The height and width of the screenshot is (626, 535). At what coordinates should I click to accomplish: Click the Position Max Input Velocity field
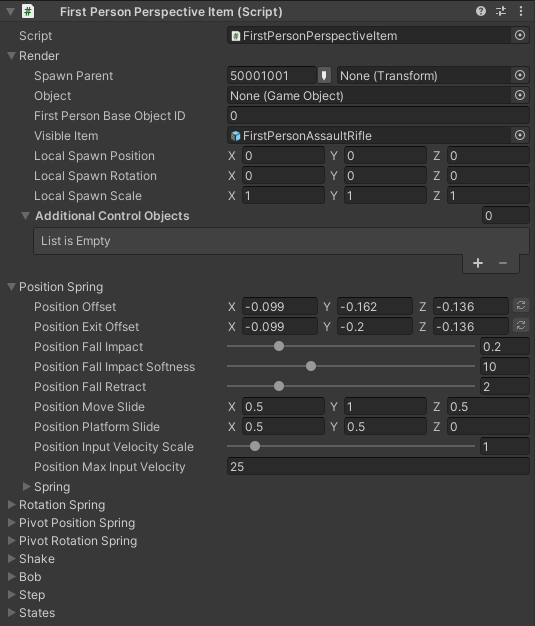click(x=378, y=466)
